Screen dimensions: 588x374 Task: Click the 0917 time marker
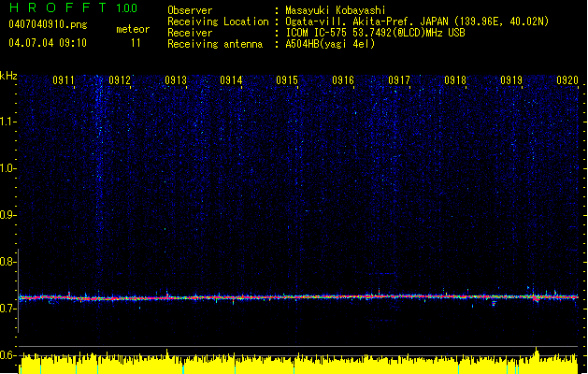pos(399,80)
